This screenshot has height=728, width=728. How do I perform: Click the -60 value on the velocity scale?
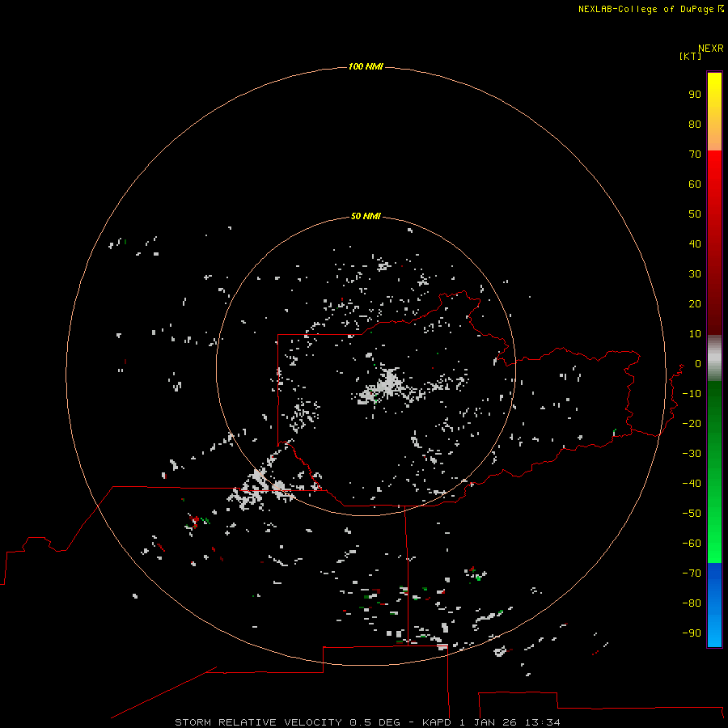click(x=692, y=544)
